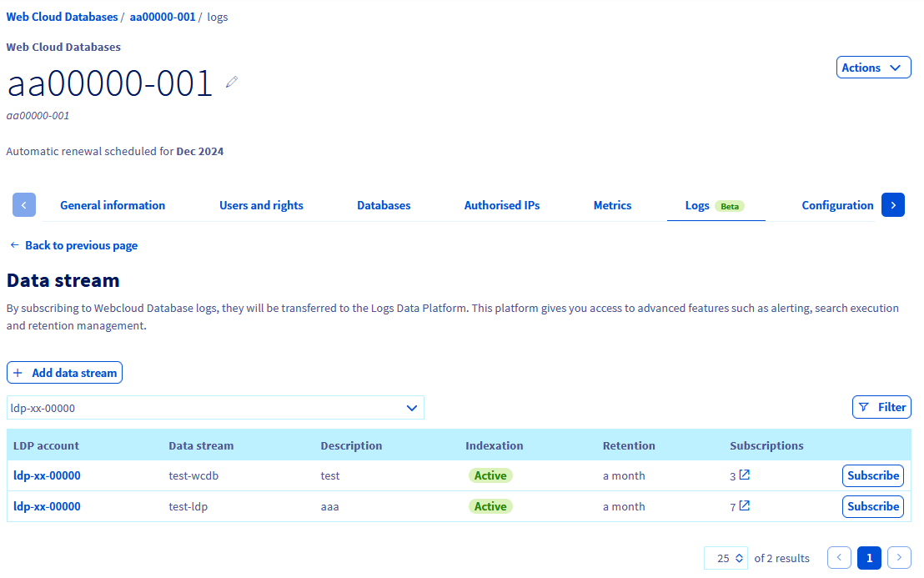Click the plus icon on Add data stream
Screen dimensions: 924x578
[18, 372]
